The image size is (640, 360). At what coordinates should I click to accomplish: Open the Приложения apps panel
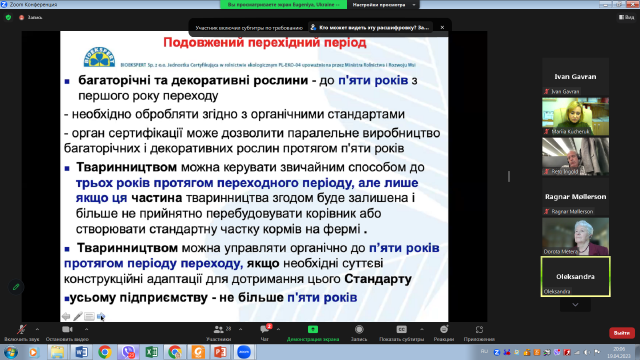coord(479,333)
